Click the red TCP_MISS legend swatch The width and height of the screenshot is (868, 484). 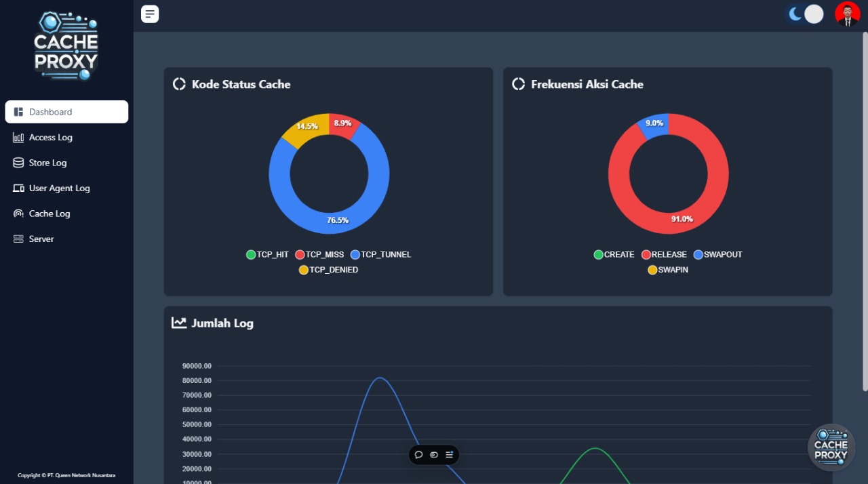click(x=300, y=255)
